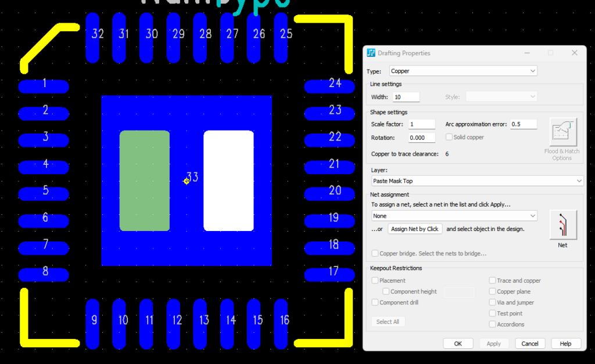
Task: Click the Cancel button
Action: point(530,343)
